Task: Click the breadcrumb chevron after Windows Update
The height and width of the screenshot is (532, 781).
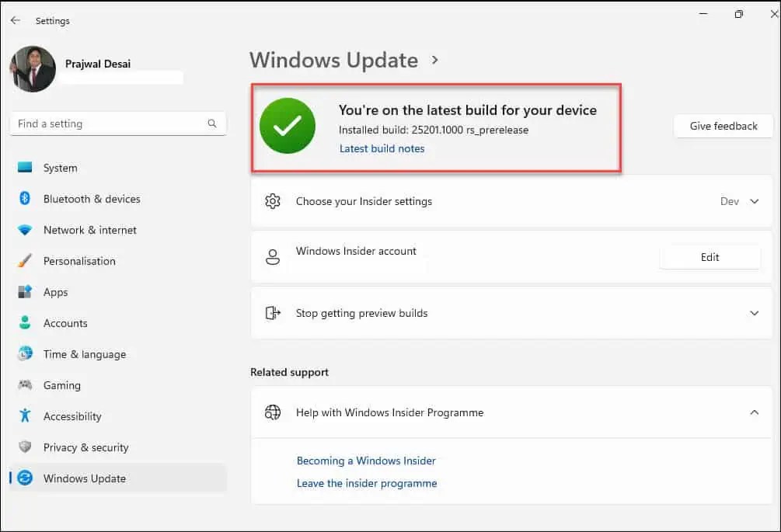Action: click(435, 61)
